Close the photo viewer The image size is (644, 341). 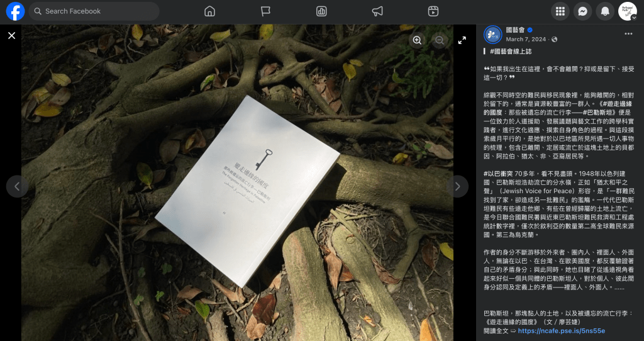(11, 36)
